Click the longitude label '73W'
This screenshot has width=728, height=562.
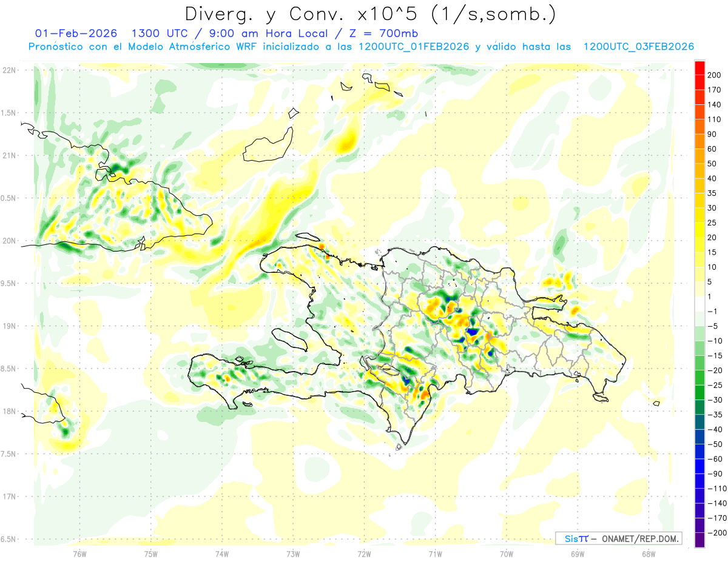[x=293, y=554]
